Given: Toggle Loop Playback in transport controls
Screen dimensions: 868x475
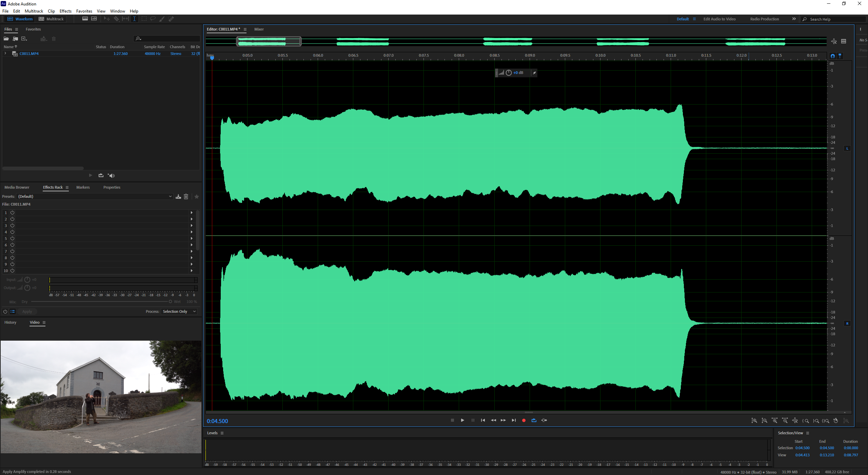Looking at the screenshot, I should tap(534, 420).
